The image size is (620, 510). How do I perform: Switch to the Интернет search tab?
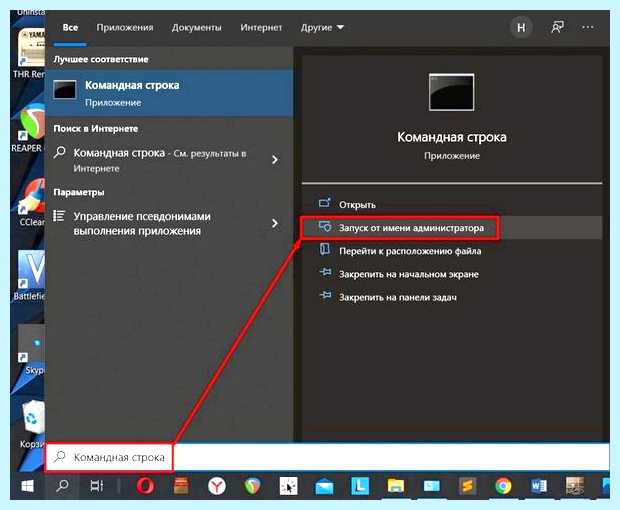click(x=261, y=28)
